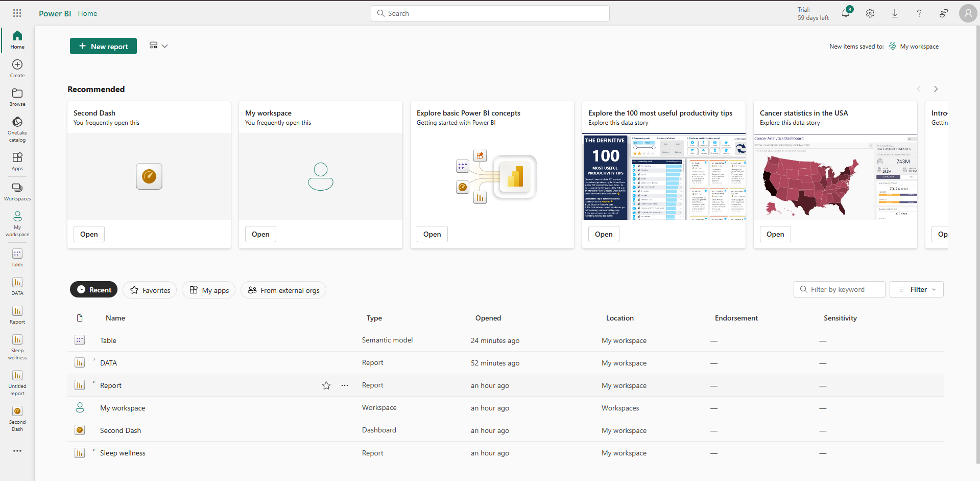Open the Filter dropdown
This screenshot has height=481, width=980.
[917, 289]
